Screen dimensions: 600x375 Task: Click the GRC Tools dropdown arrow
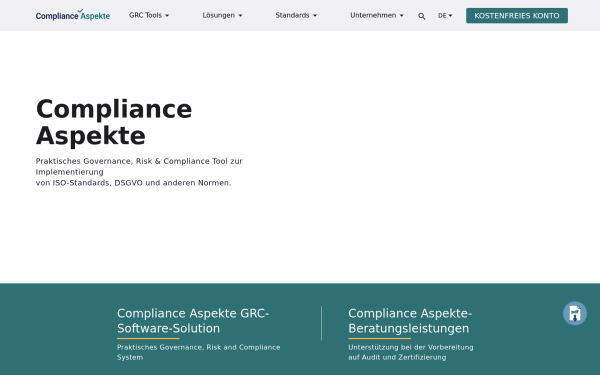(x=167, y=16)
